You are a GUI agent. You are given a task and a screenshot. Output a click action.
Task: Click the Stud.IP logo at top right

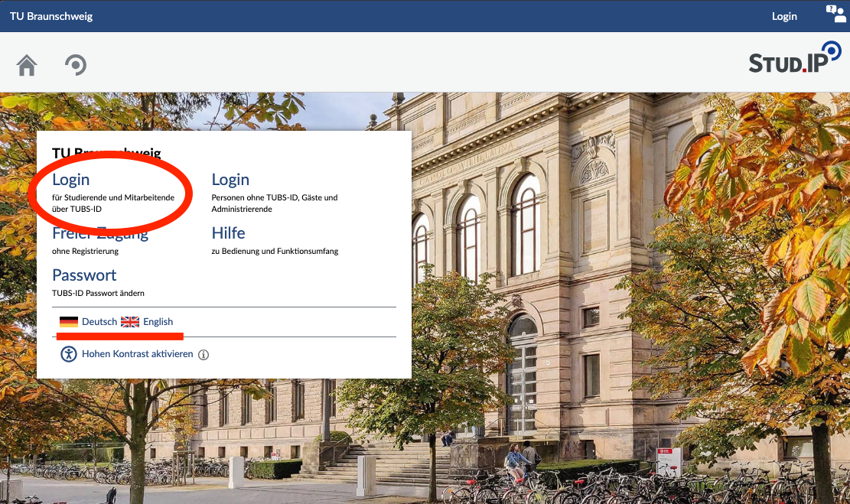pos(795,57)
